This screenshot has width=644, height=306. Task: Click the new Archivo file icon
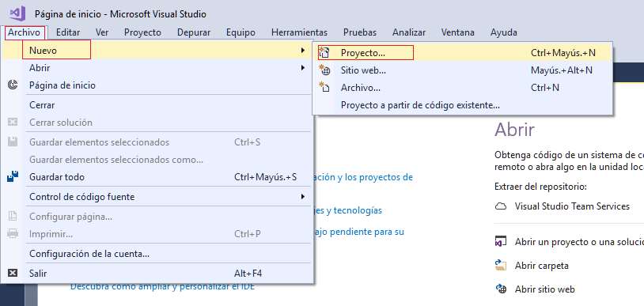pos(324,88)
